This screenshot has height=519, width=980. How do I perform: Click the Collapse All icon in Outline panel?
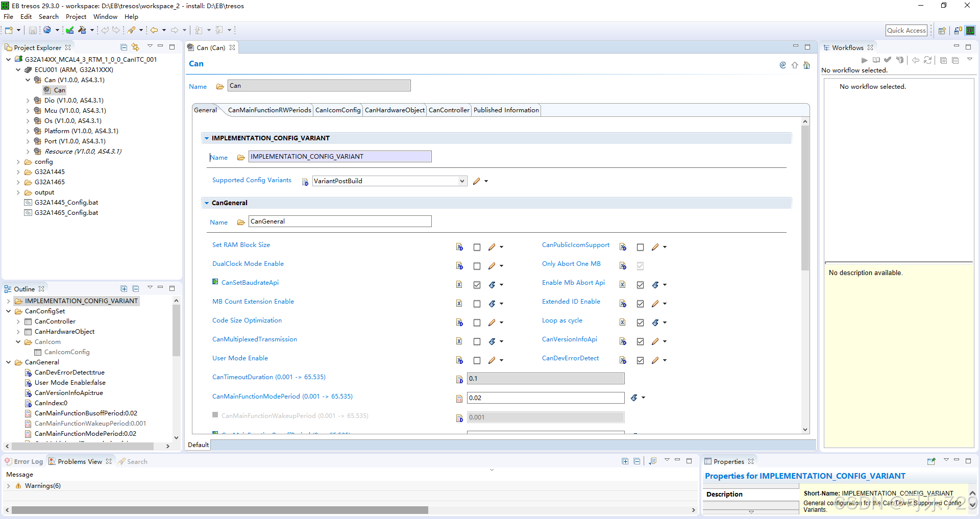click(x=135, y=288)
